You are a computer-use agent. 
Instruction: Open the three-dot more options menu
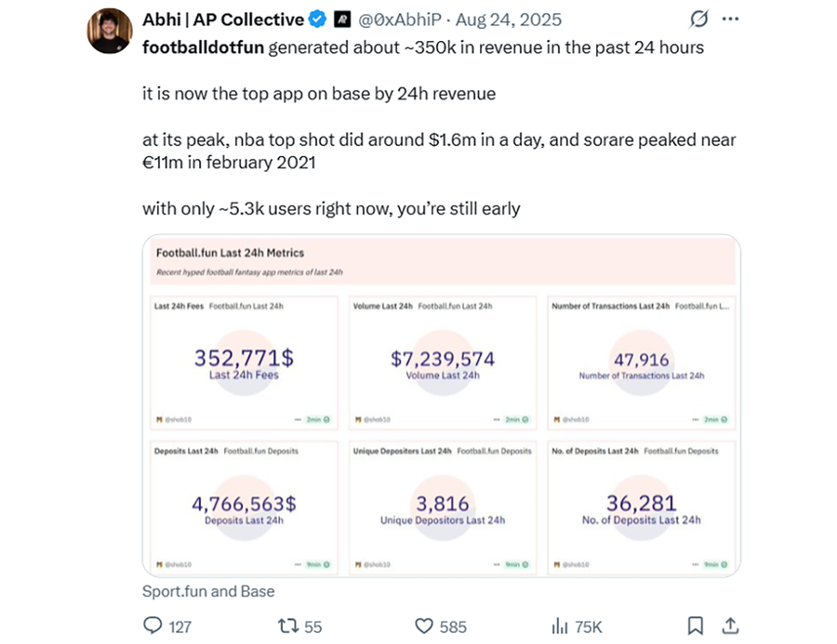(x=730, y=20)
